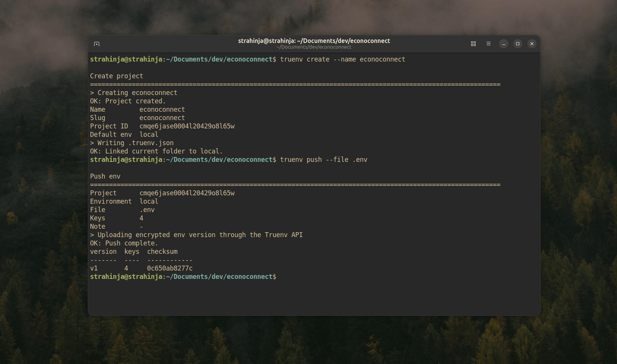
Task: Click the Default env value local
Action: (149, 135)
